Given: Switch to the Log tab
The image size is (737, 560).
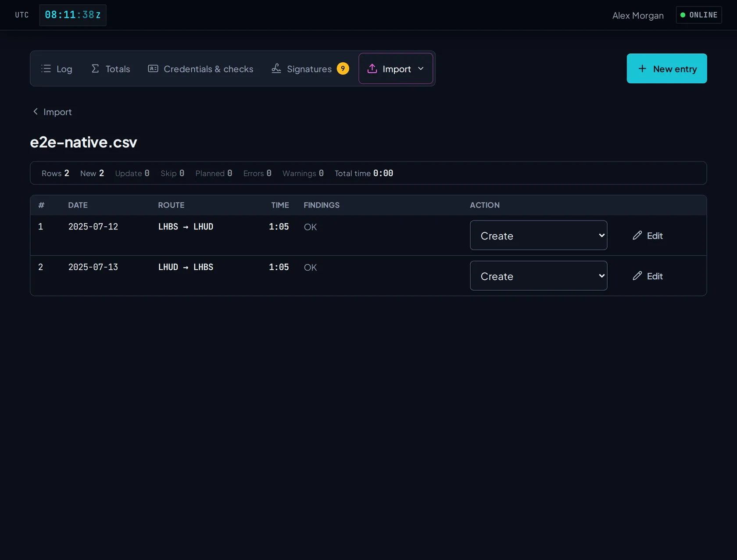Looking at the screenshot, I should 57,68.
